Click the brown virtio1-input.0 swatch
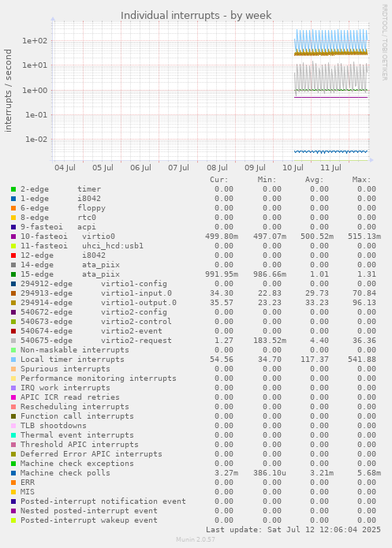This screenshot has width=392, height=548. pyautogui.click(x=13, y=293)
